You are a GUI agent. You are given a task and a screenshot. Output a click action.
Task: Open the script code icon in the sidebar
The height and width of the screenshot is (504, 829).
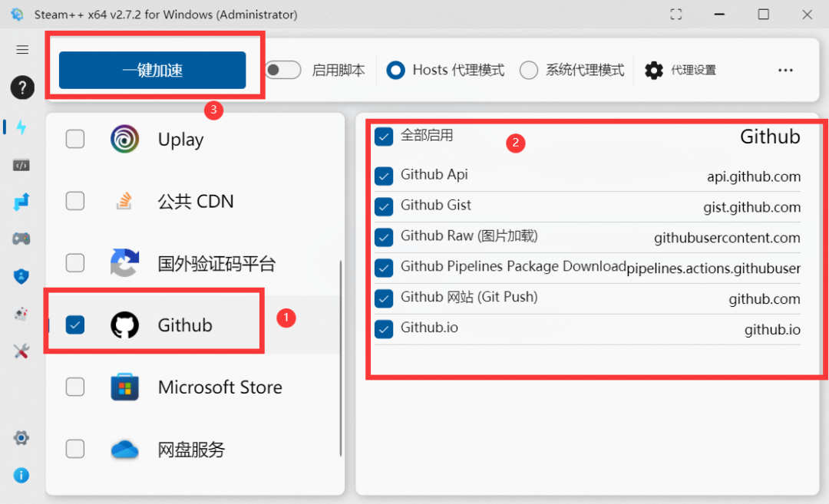pyautogui.click(x=21, y=166)
